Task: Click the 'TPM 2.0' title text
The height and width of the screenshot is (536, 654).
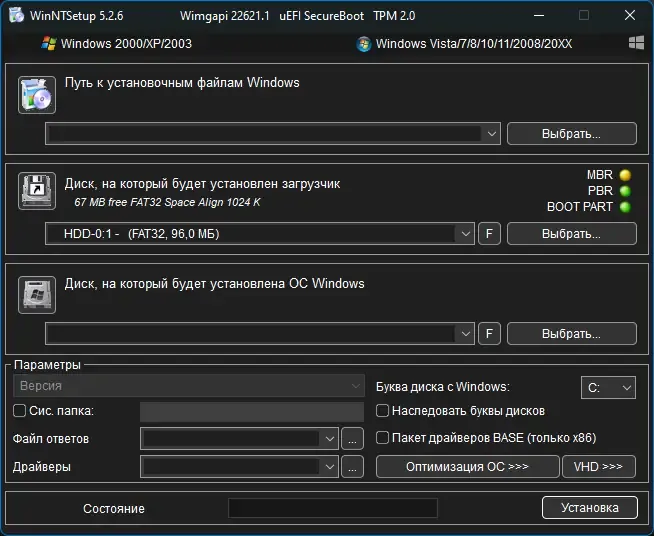Action: point(394,16)
